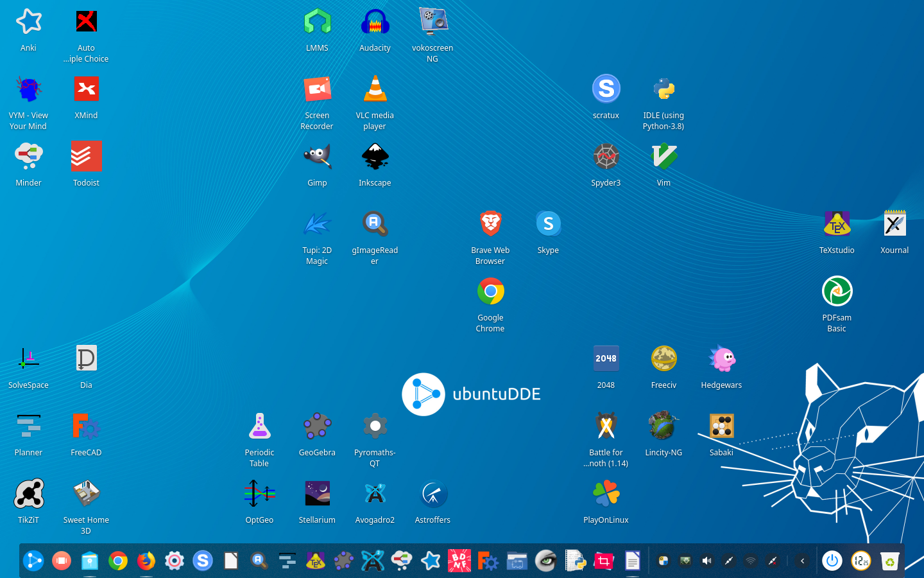Open the Trash in the dock
This screenshot has height=578, width=924.
click(890, 561)
